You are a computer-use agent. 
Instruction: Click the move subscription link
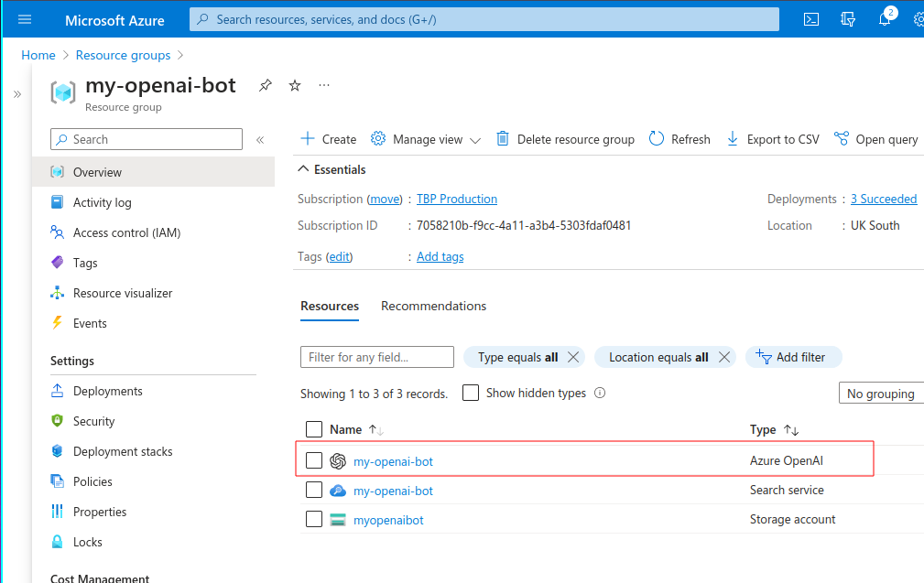[x=385, y=199]
